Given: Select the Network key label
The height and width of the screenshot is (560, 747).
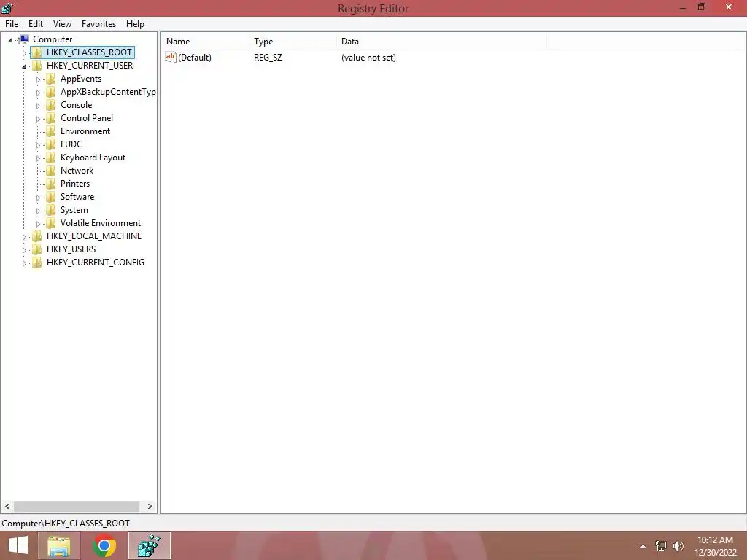Looking at the screenshot, I should pyautogui.click(x=77, y=171).
